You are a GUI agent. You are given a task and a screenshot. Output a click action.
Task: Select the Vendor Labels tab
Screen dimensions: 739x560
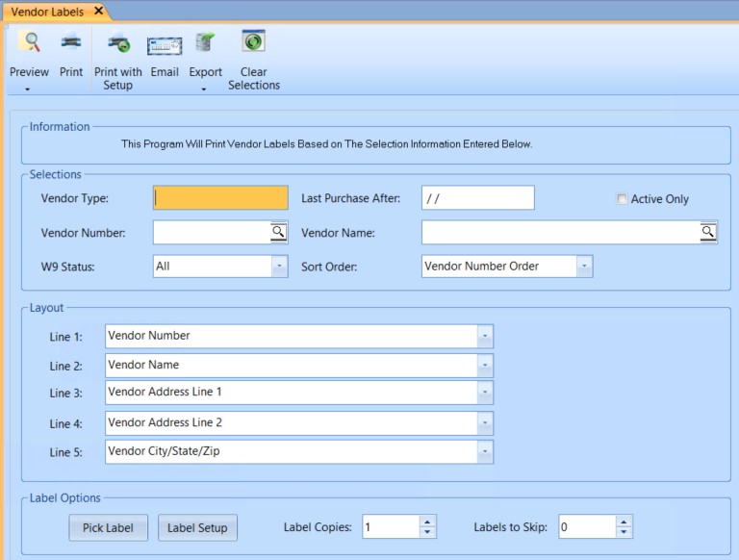pos(46,11)
